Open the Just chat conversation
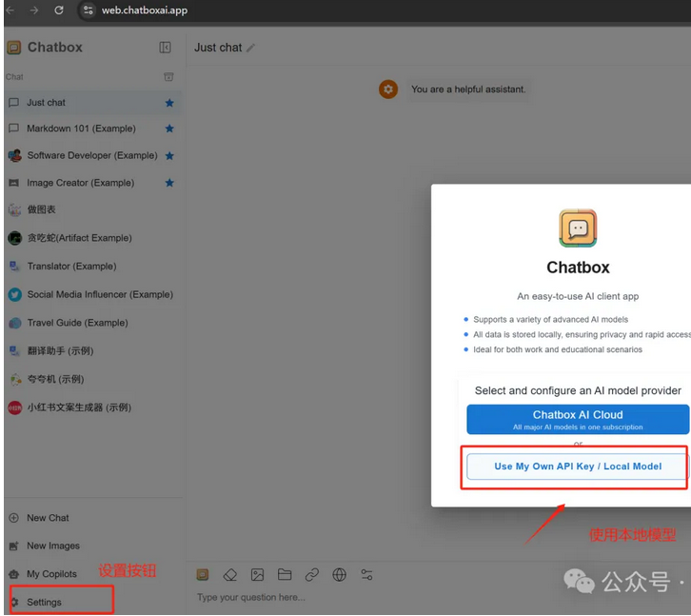Screen dimensions: 691x616 pos(92,103)
